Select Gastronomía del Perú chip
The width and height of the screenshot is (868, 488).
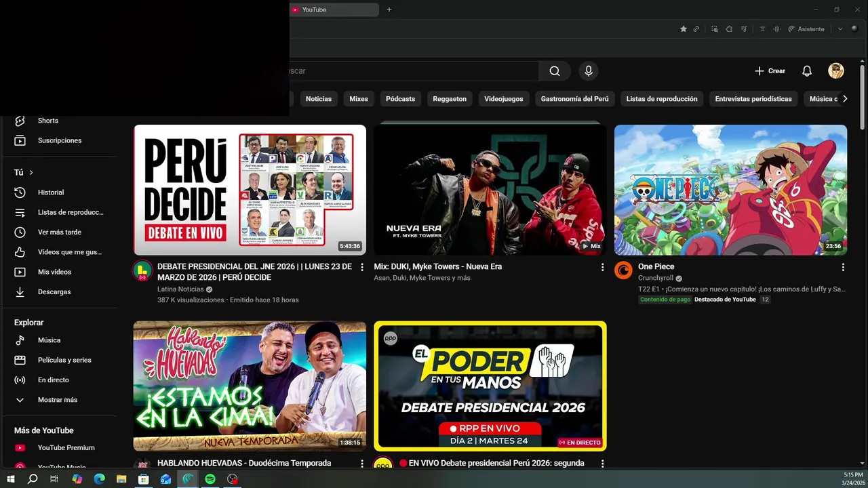coord(574,99)
